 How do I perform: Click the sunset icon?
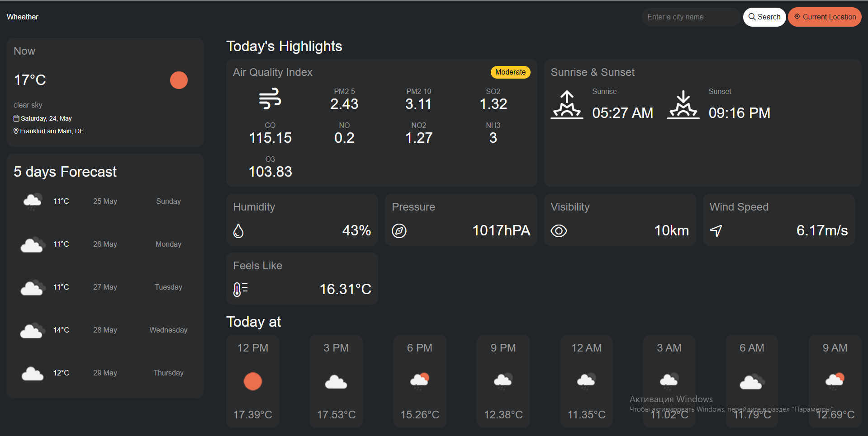(x=683, y=105)
